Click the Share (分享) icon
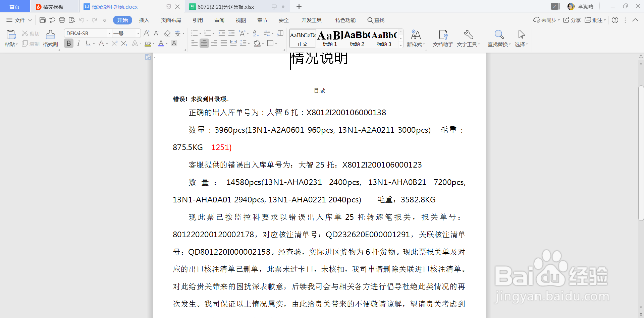 [x=572, y=20]
